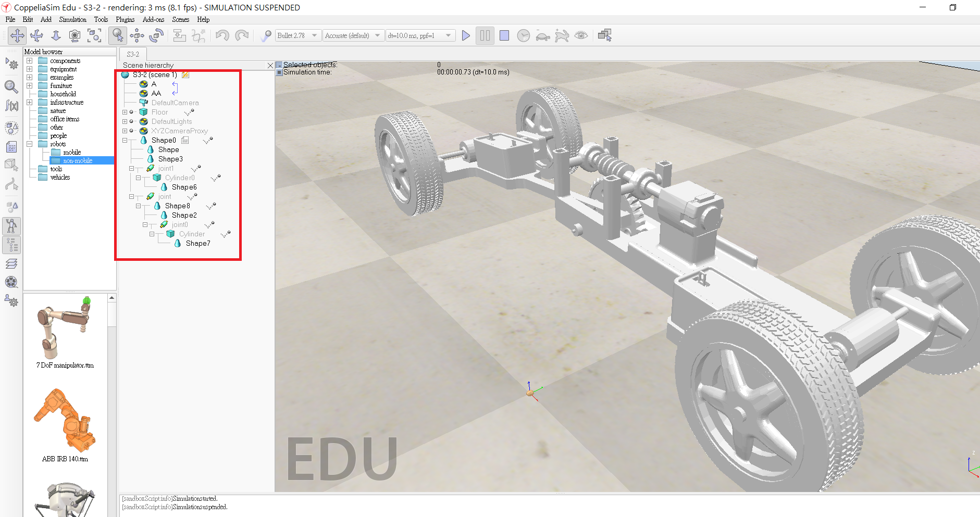Stop the simulation with the square button

[504, 35]
